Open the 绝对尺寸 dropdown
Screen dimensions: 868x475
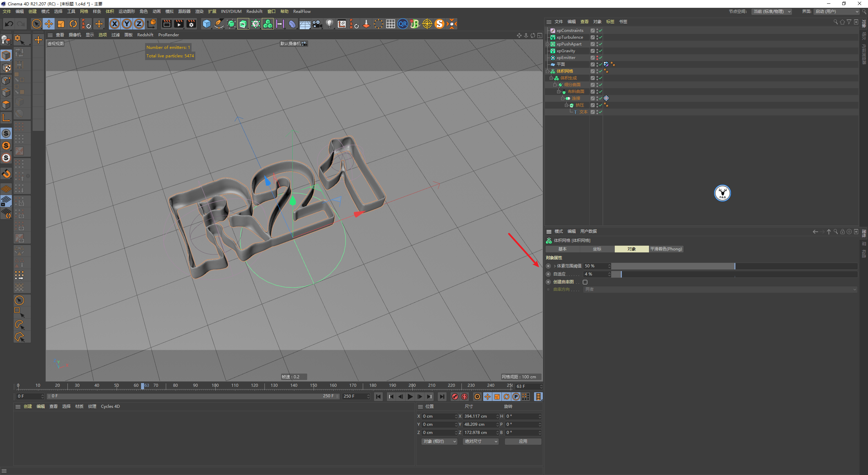[x=480, y=441]
